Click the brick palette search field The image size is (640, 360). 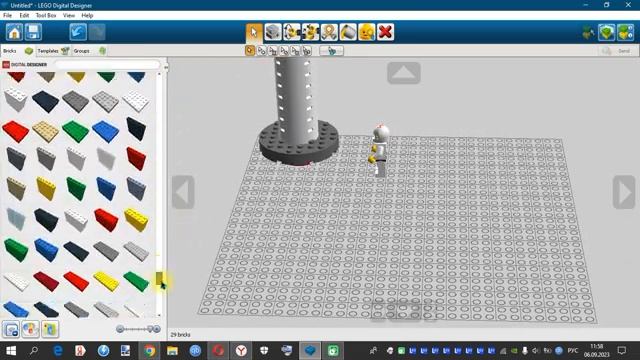coord(107,64)
